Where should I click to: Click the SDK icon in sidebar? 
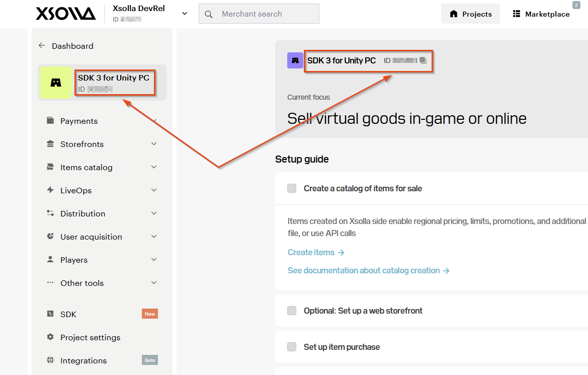tap(50, 314)
